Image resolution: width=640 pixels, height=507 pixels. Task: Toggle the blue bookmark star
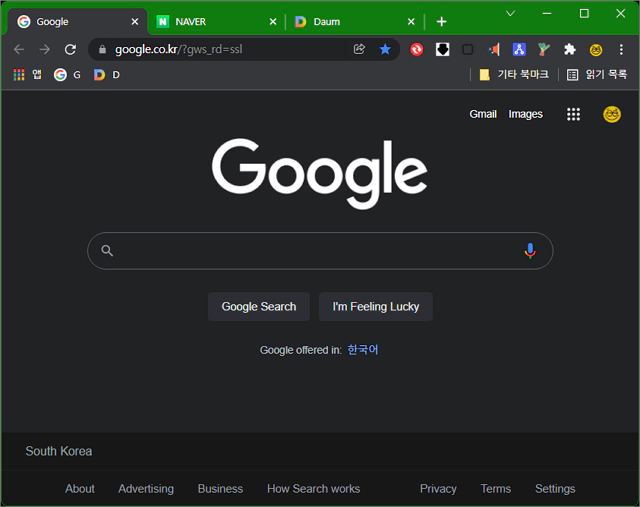point(385,49)
